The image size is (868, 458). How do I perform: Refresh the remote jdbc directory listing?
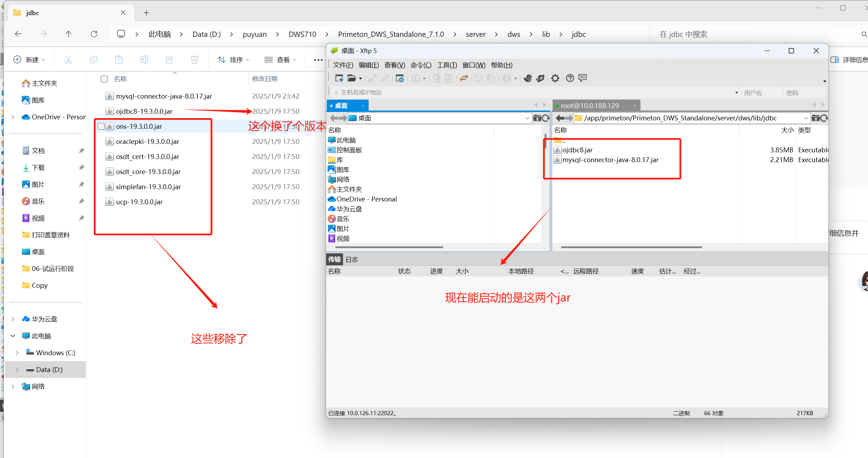[x=824, y=118]
